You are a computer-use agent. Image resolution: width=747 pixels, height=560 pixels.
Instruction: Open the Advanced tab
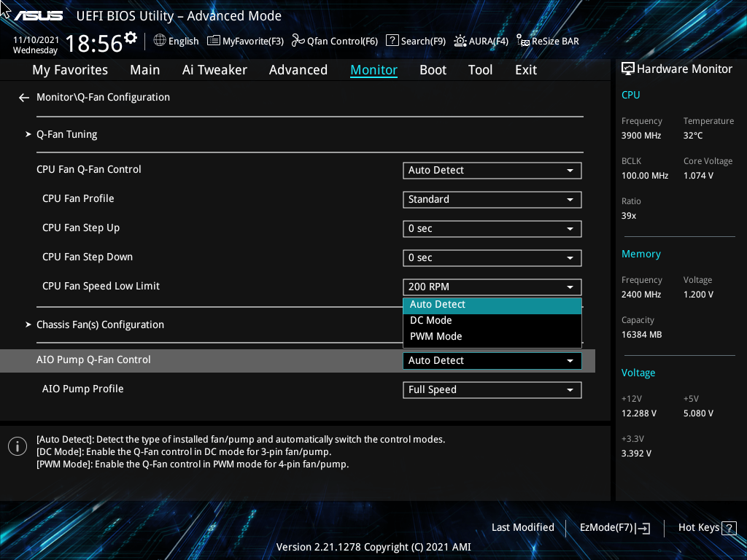[x=298, y=70]
